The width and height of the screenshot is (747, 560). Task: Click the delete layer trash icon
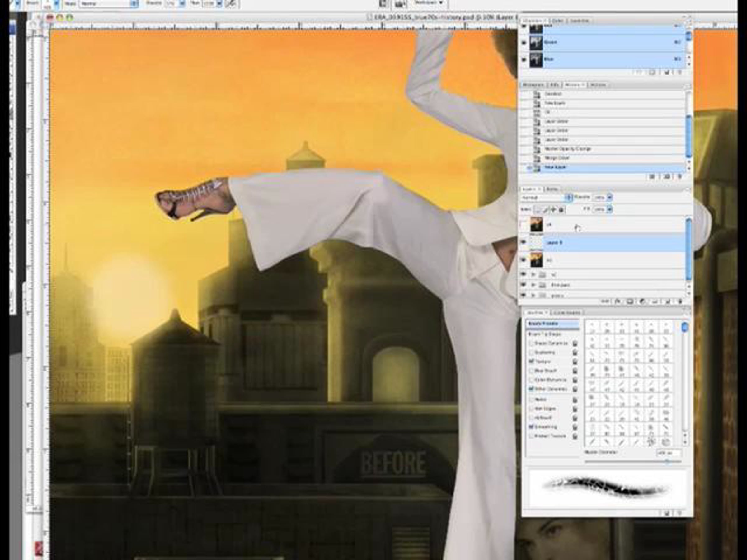pos(680,301)
